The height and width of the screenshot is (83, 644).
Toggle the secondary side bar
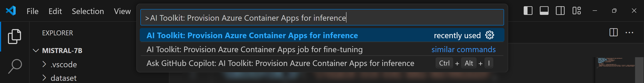click(x=560, y=11)
